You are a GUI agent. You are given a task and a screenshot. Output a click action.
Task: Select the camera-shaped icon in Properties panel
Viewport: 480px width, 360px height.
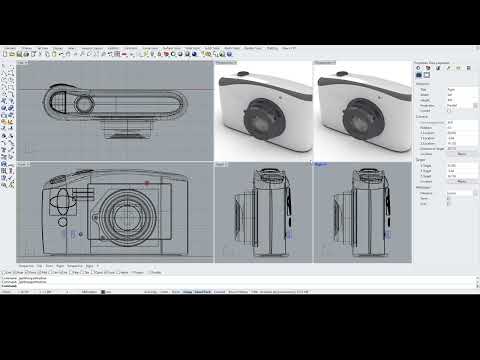[419, 75]
